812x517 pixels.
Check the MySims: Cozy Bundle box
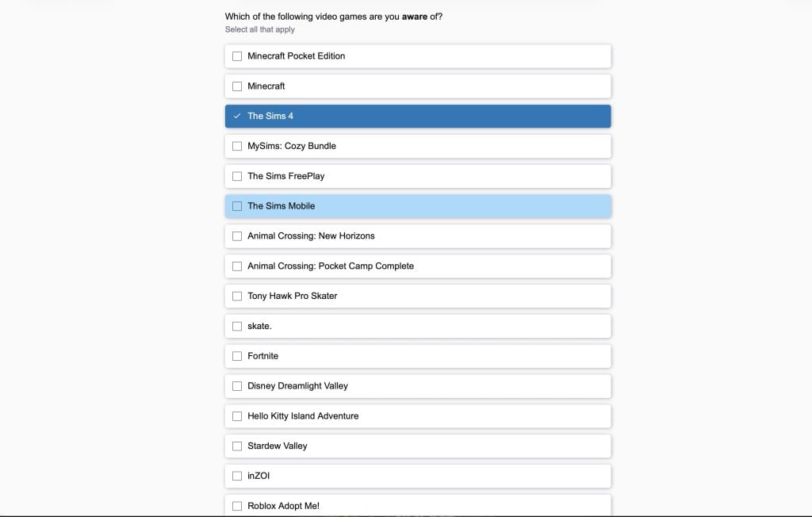(237, 146)
